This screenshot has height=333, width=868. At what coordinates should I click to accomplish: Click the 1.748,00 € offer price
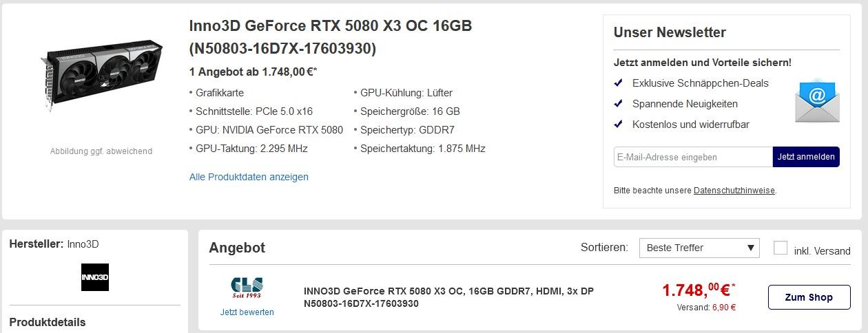point(697,290)
